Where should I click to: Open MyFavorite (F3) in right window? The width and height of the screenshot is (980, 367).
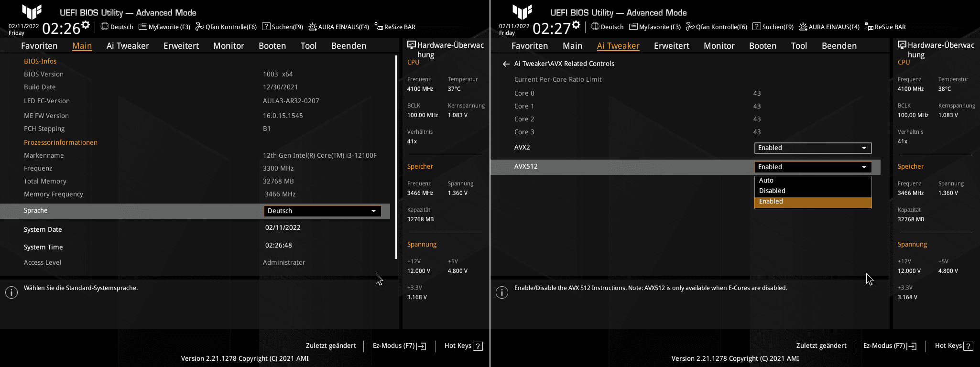(x=655, y=27)
